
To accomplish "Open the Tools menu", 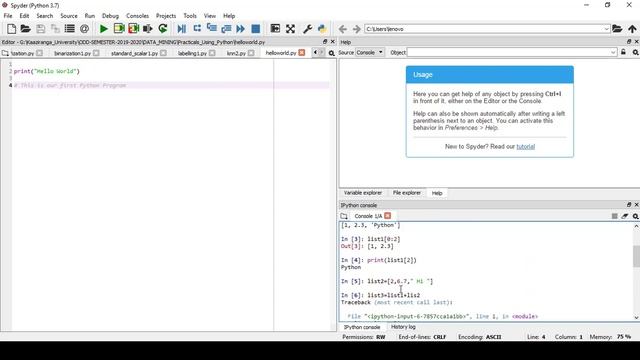I will 190,16.
